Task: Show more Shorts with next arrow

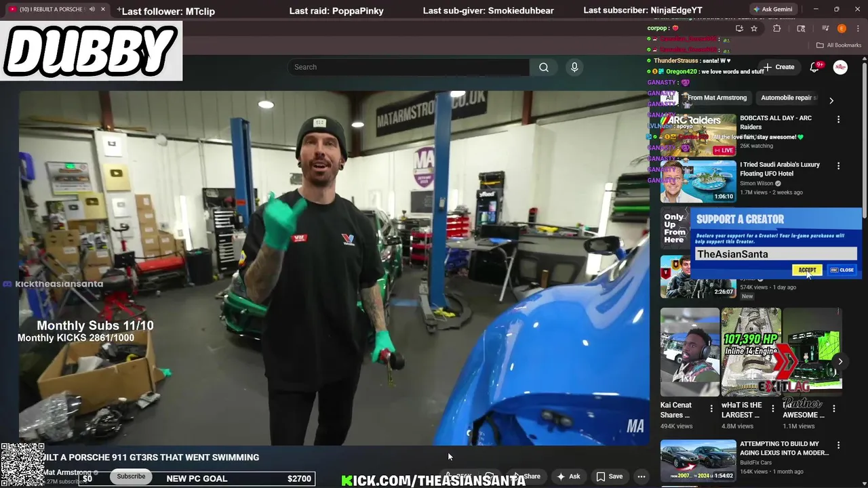Action: coord(840,361)
